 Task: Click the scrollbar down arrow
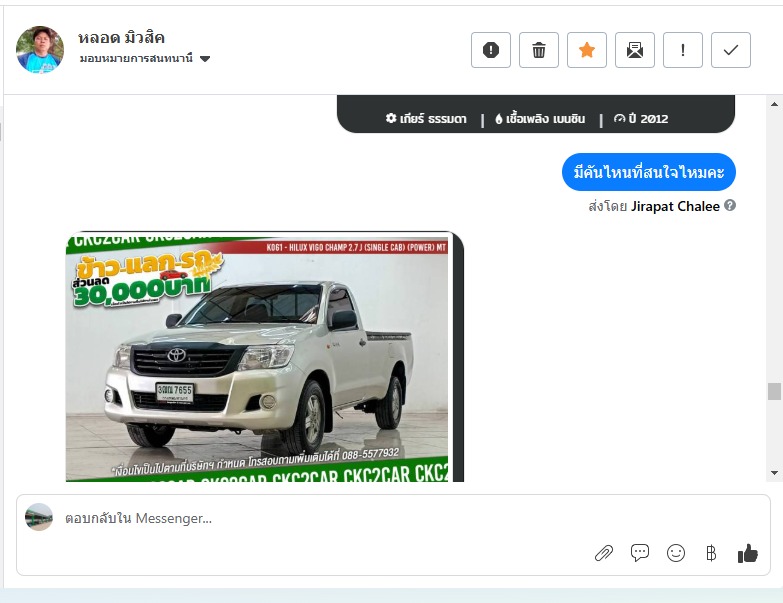[x=774, y=473]
